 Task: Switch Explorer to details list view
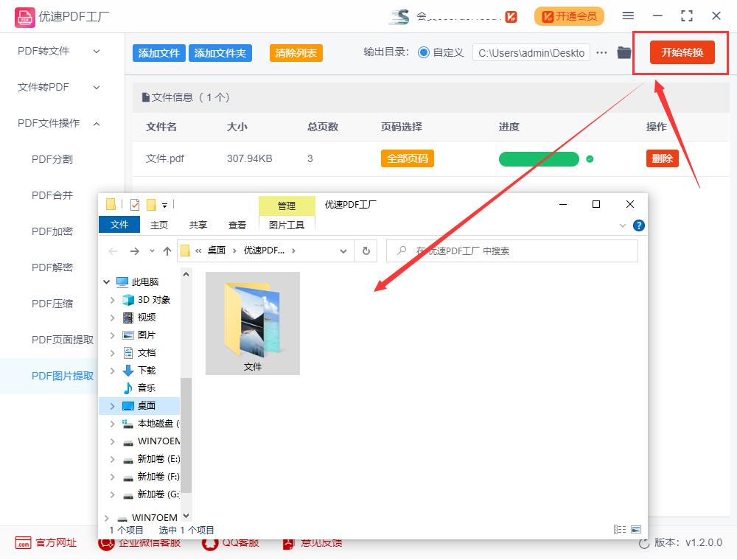(x=621, y=529)
